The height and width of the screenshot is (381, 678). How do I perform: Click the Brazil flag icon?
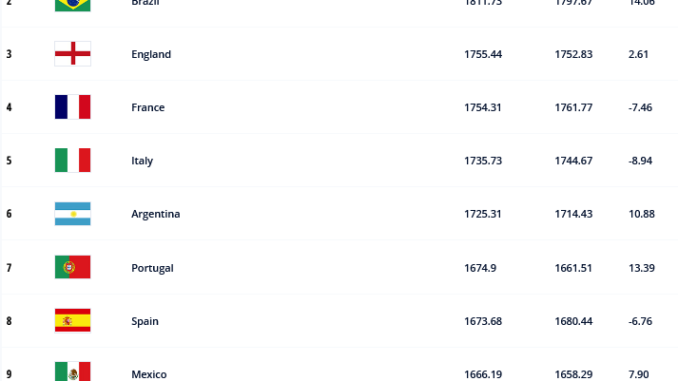pyautogui.click(x=73, y=6)
